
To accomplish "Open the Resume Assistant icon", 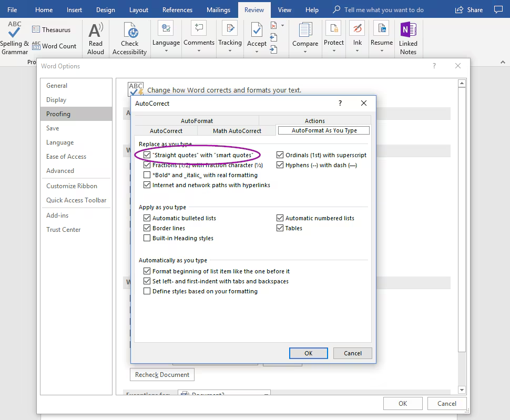I will [x=382, y=28].
